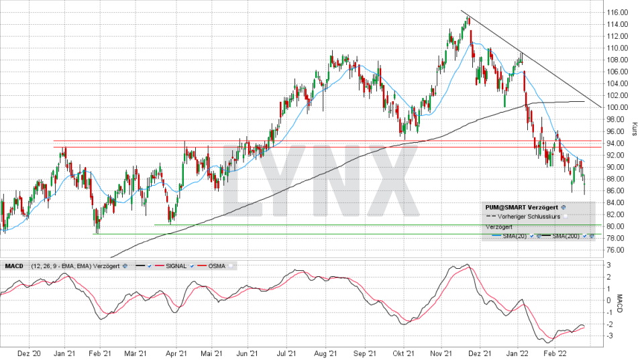The width and height of the screenshot is (644, 362).
Task: Open the PUM@SMART Verzögert settings icon
Action: 563,207
